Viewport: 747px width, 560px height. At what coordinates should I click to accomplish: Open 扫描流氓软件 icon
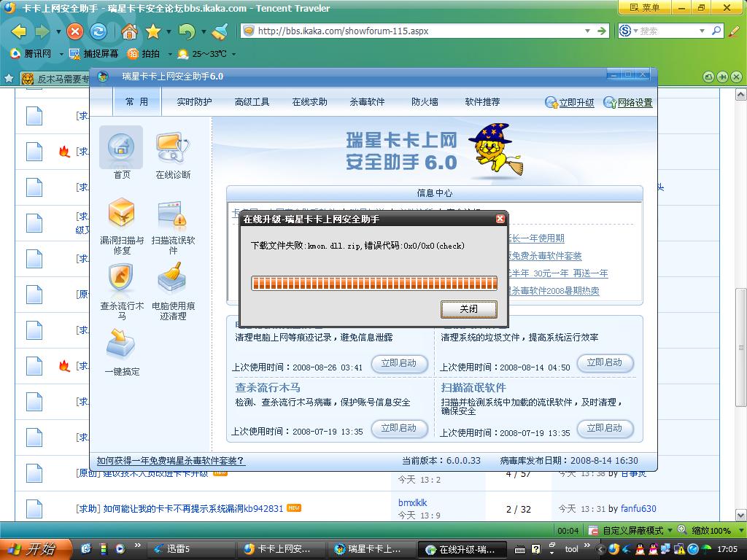click(x=173, y=226)
